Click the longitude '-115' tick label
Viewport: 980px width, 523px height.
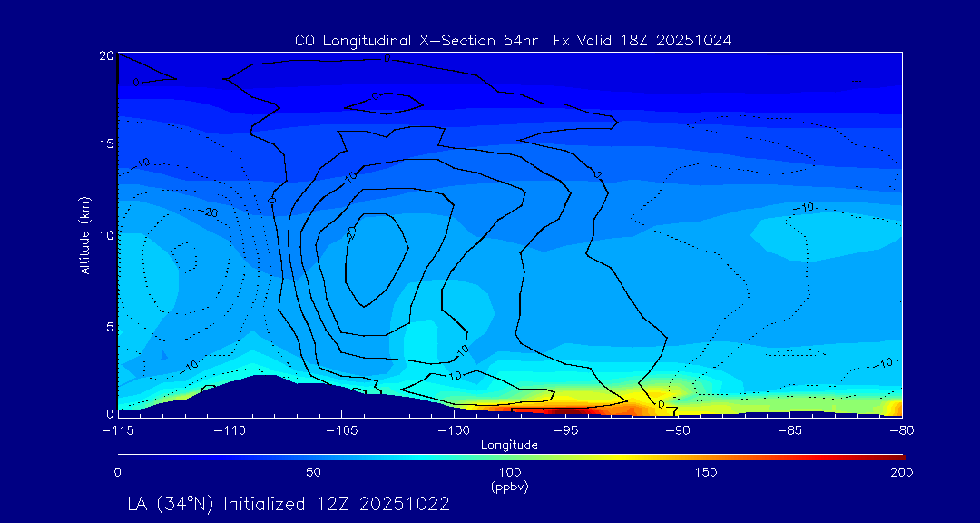(117, 430)
